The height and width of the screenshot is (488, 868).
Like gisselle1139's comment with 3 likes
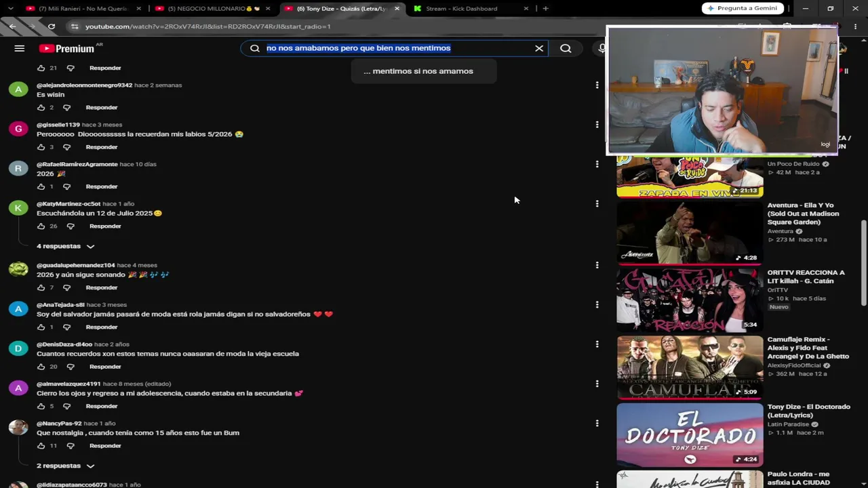[x=41, y=147]
